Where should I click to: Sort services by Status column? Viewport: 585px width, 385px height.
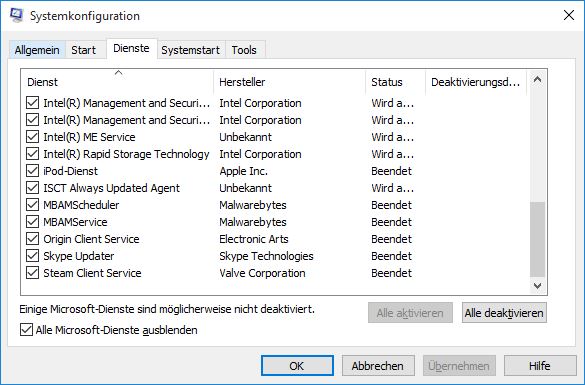point(395,82)
